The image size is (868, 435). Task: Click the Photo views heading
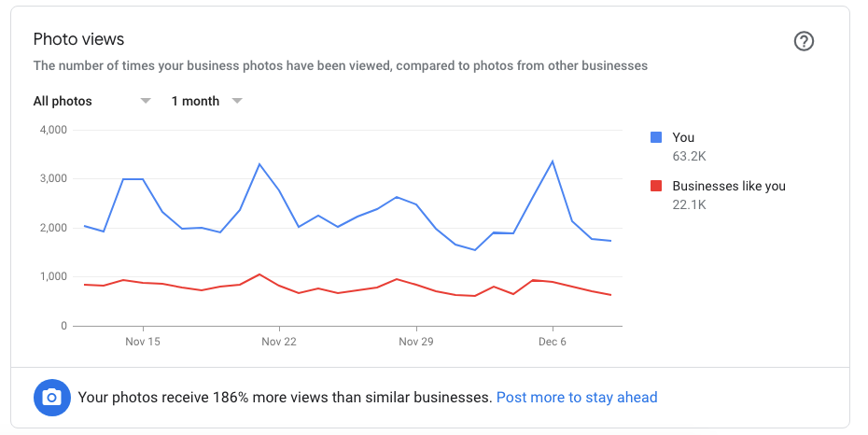click(x=78, y=39)
